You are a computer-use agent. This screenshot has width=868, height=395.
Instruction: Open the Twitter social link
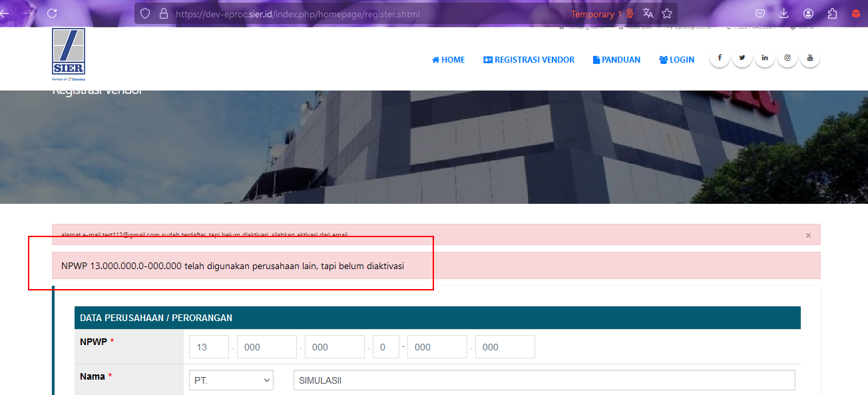click(742, 58)
